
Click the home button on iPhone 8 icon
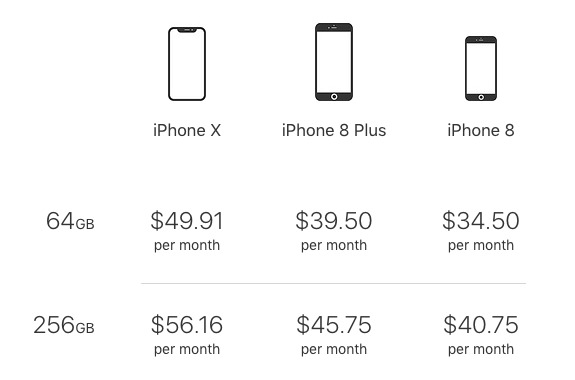481,97
